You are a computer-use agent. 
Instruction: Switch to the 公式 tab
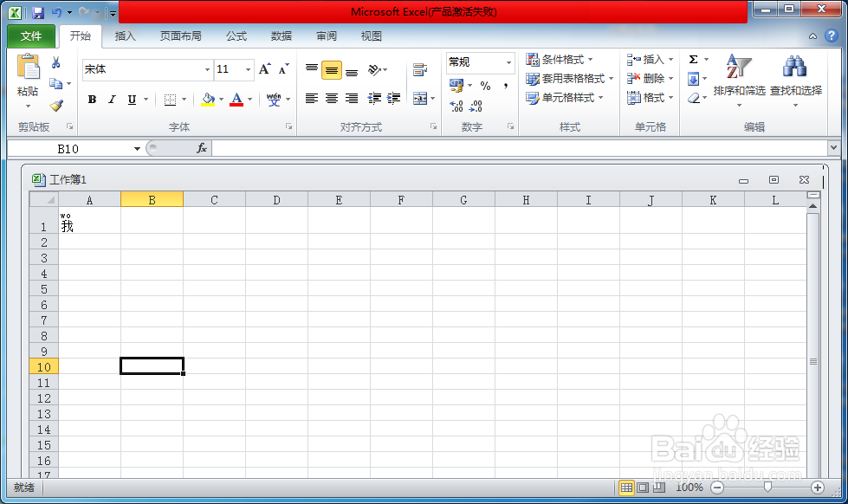click(x=236, y=36)
